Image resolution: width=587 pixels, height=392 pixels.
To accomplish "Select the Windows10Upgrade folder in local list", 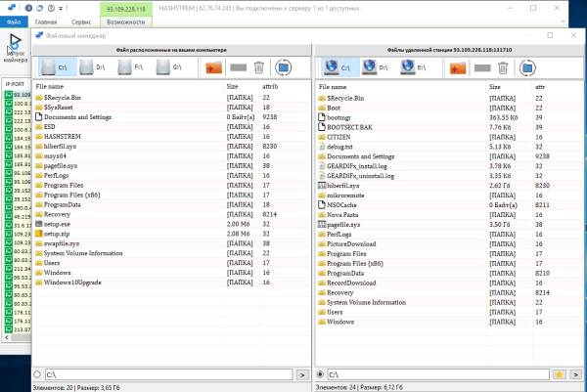I will coord(72,283).
